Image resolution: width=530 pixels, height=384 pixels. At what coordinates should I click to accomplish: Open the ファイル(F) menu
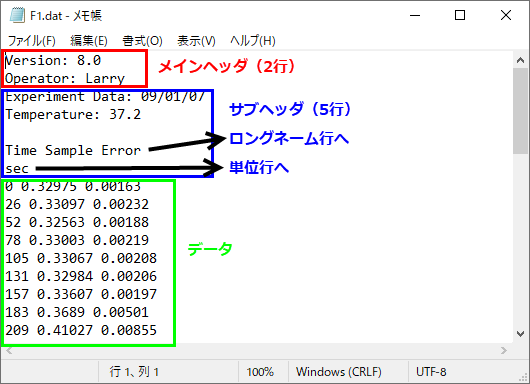click(x=31, y=41)
